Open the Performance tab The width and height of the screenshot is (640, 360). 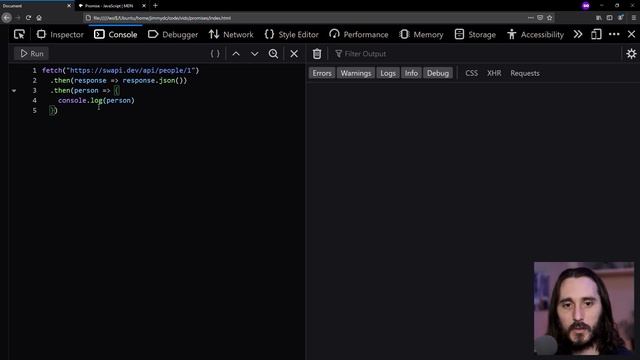(x=359, y=35)
